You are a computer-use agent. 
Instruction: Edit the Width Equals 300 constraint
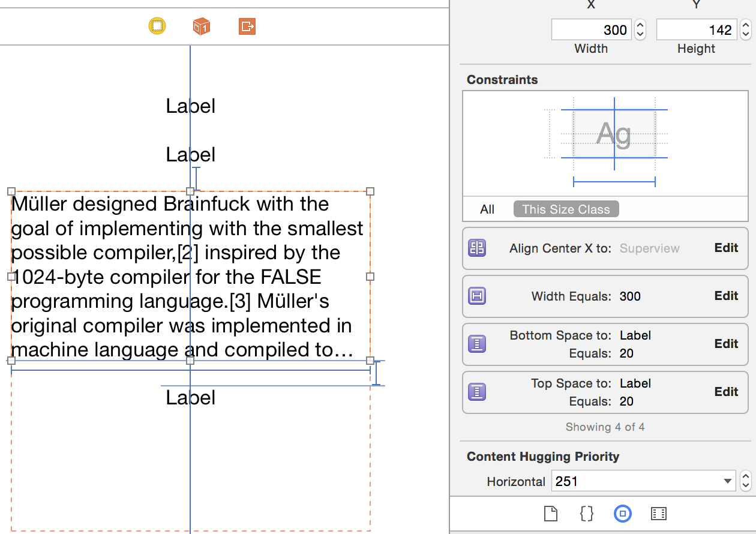tap(726, 296)
